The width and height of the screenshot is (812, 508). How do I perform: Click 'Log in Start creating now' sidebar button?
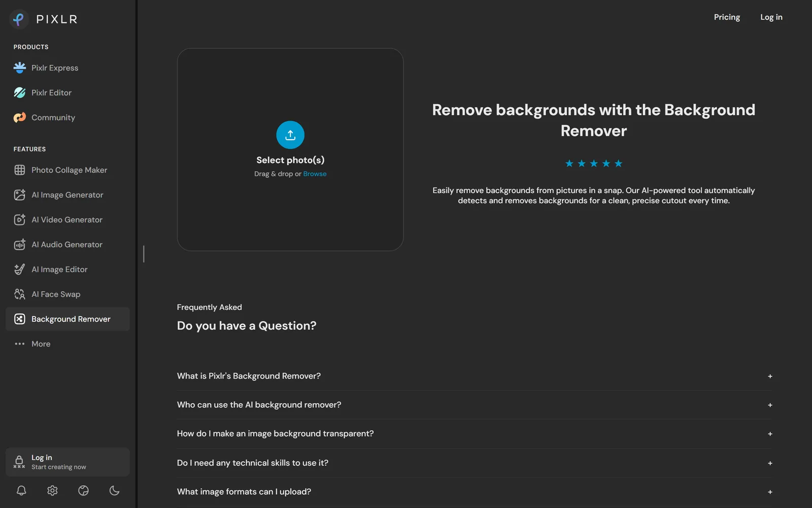click(x=67, y=462)
